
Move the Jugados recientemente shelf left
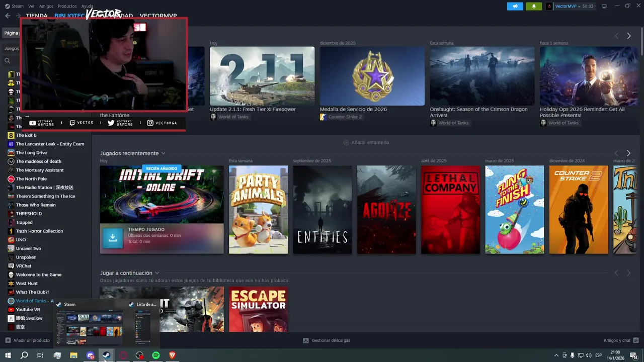coord(616,153)
